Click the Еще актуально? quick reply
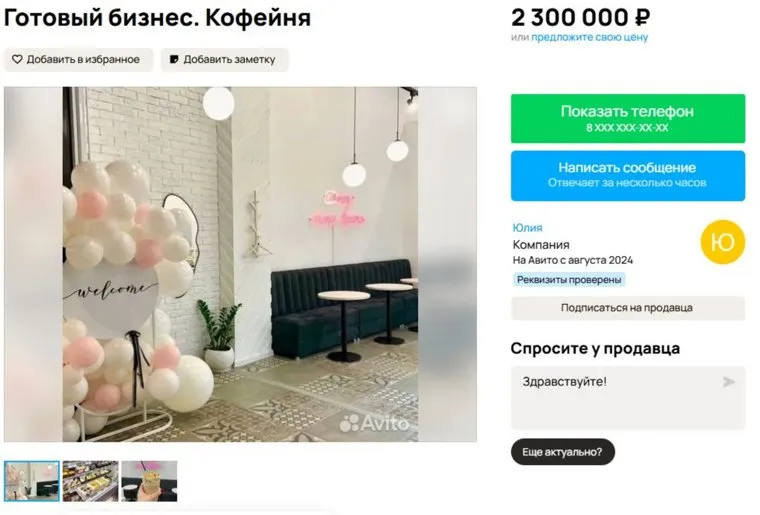The image size is (760, 515). (562, 452)
